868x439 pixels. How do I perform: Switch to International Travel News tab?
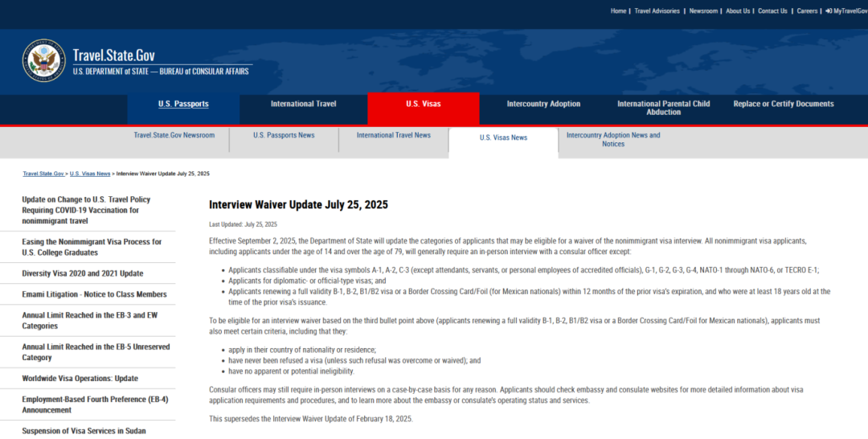pyautogui.click(x=393, y=135)
